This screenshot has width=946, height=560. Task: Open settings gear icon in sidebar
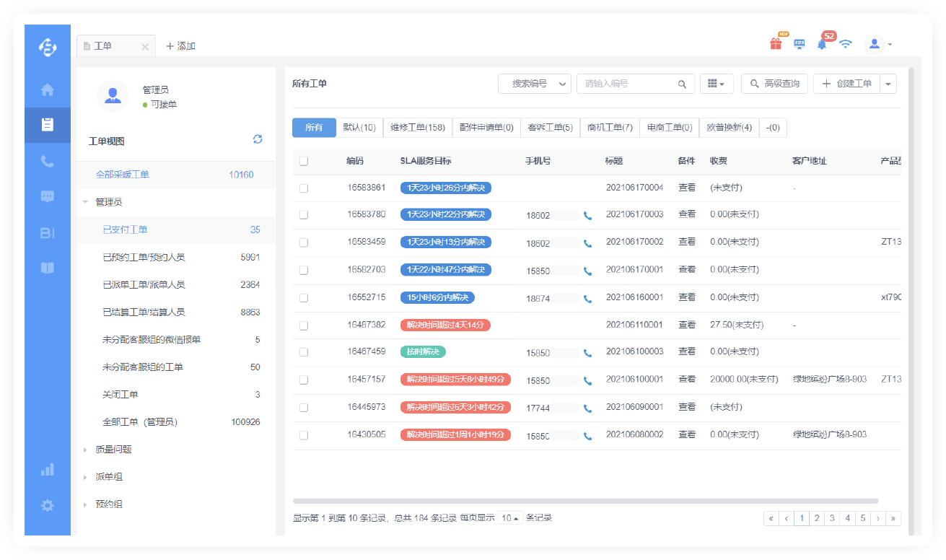(x=48, y=505)
